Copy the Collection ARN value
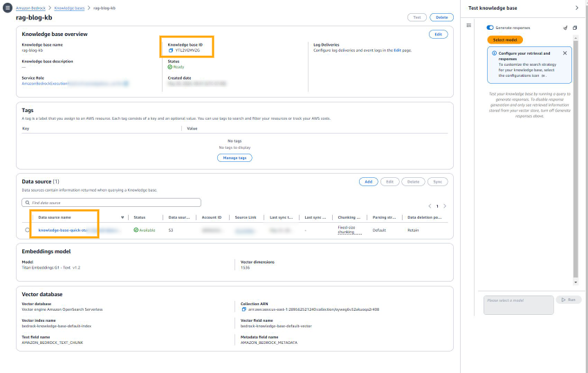This screenshot has height=373, width=588. tap(244, 309)
